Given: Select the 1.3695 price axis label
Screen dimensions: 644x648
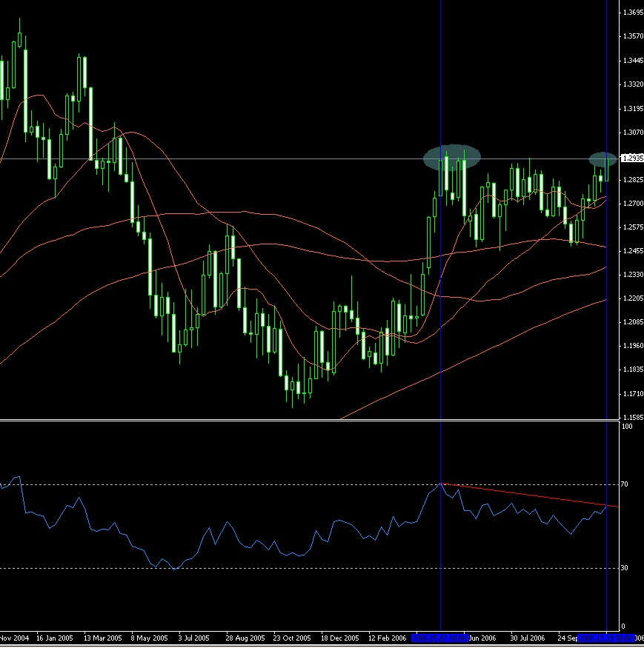Looking at the screenshot, I should point(633,13).
